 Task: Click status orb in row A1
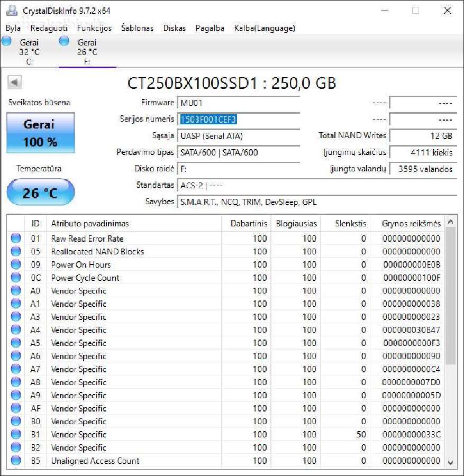16,304
